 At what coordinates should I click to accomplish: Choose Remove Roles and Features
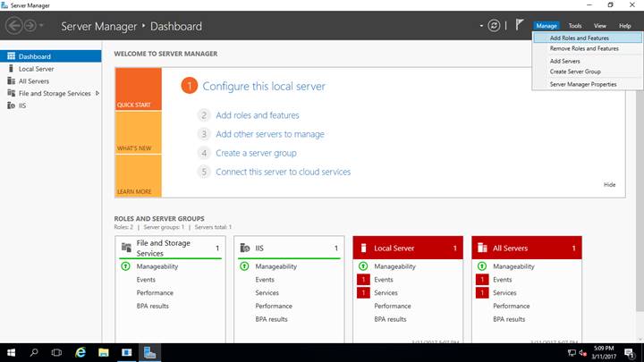click(x=588, y=48)
